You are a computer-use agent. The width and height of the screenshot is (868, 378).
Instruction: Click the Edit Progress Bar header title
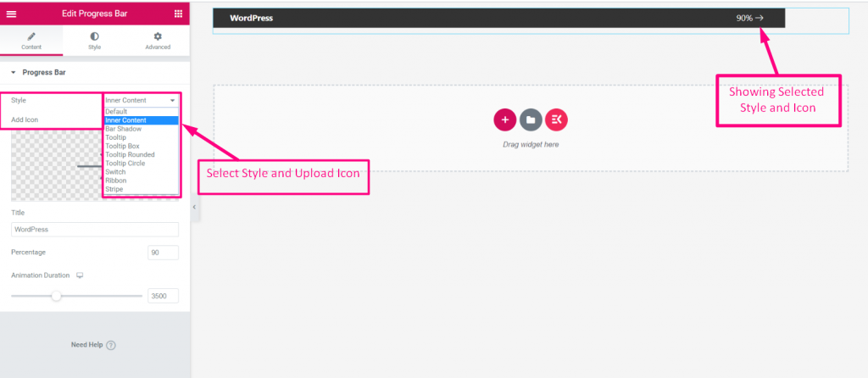pos(95,14)
